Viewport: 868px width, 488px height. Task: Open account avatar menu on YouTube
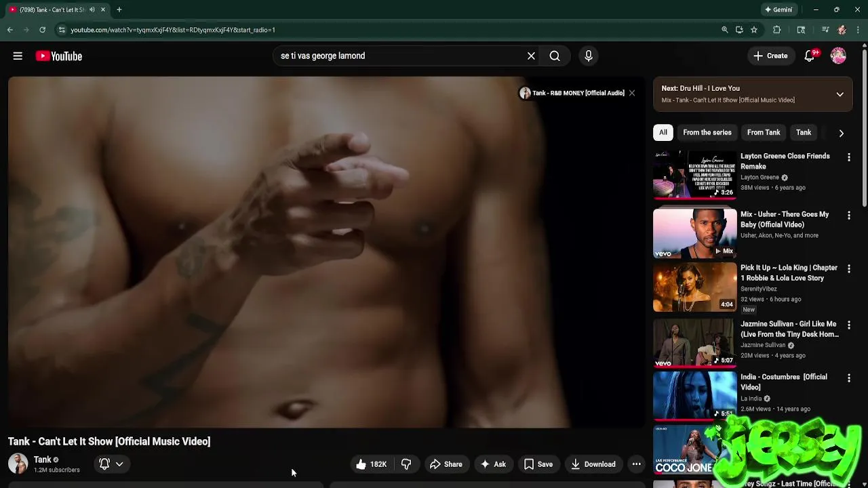[838, 56]
